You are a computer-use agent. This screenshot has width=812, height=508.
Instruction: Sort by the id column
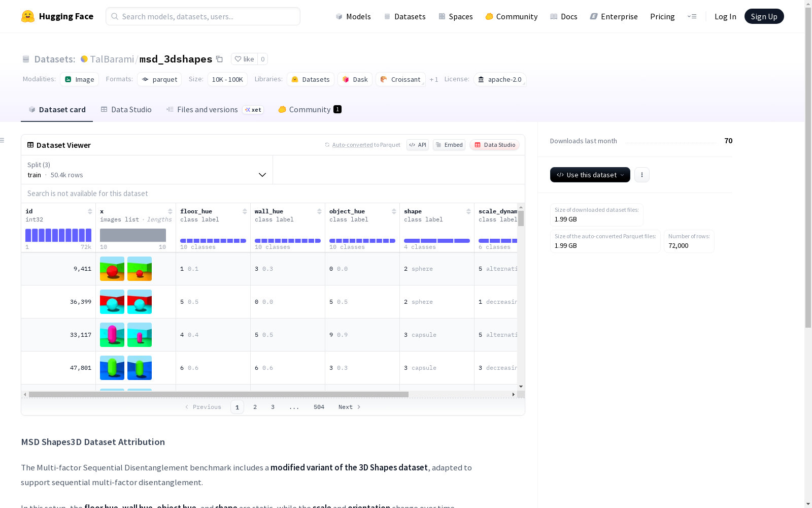pos(90,211)
